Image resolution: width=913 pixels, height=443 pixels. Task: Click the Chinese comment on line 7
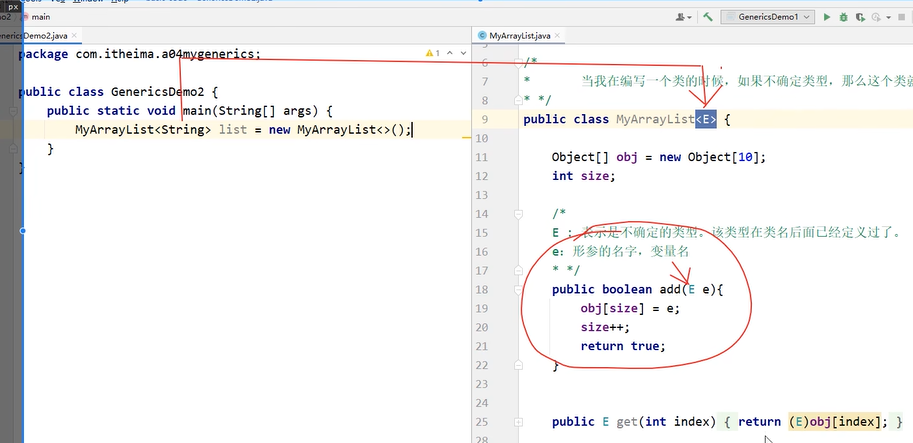click(747, 81)
